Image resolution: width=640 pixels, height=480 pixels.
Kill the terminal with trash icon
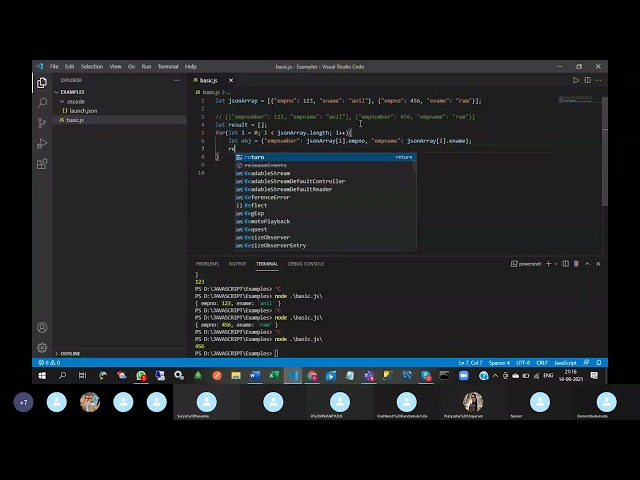click(x=576, y=264)
